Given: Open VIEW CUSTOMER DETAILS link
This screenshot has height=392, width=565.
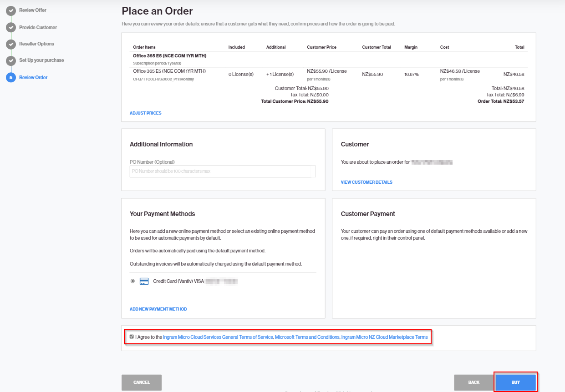Looking at the screenshot, I should (x=366, y=182).
